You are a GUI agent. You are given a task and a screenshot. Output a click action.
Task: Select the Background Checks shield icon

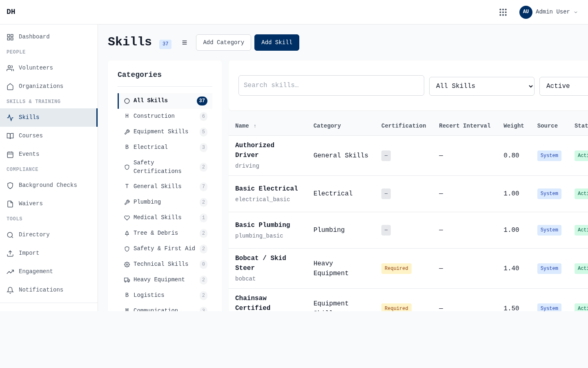pos(11,185)
